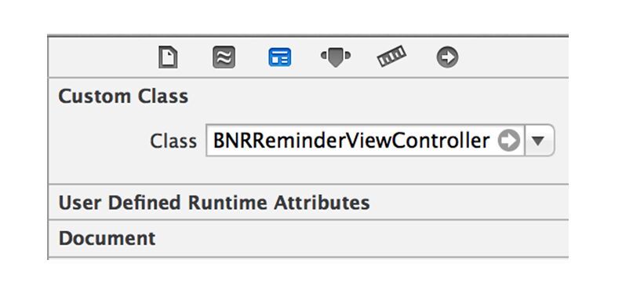Click inside the Class name field
The height and width of the screenshot is (293, 644).
(x=365, y=141)
